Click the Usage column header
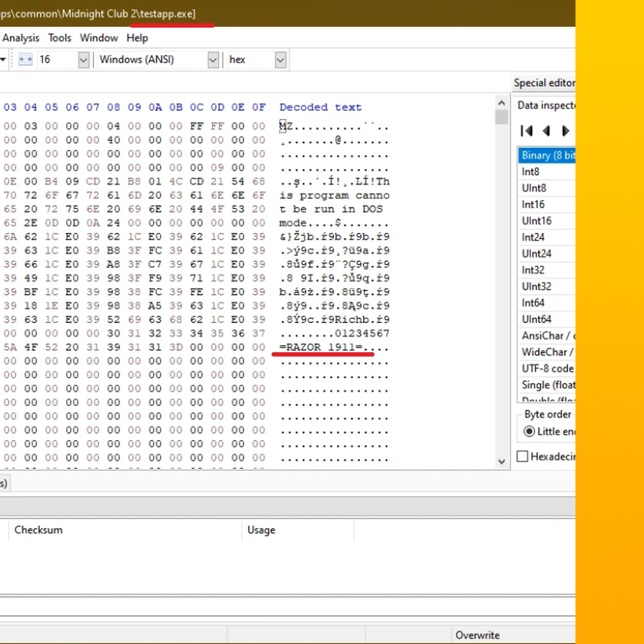Viewport: 644px width, 644px height. pyautogui.click(x=261, y=530)
